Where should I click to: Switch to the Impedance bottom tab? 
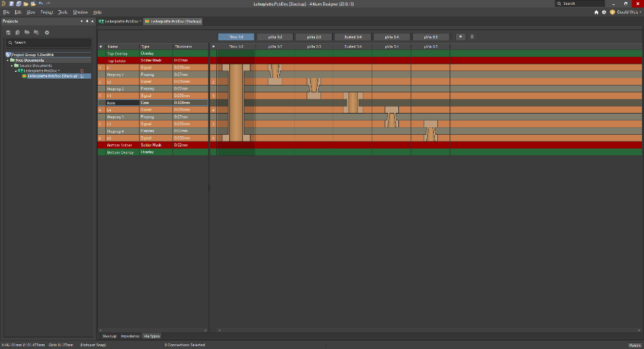[x=130, y=336]
